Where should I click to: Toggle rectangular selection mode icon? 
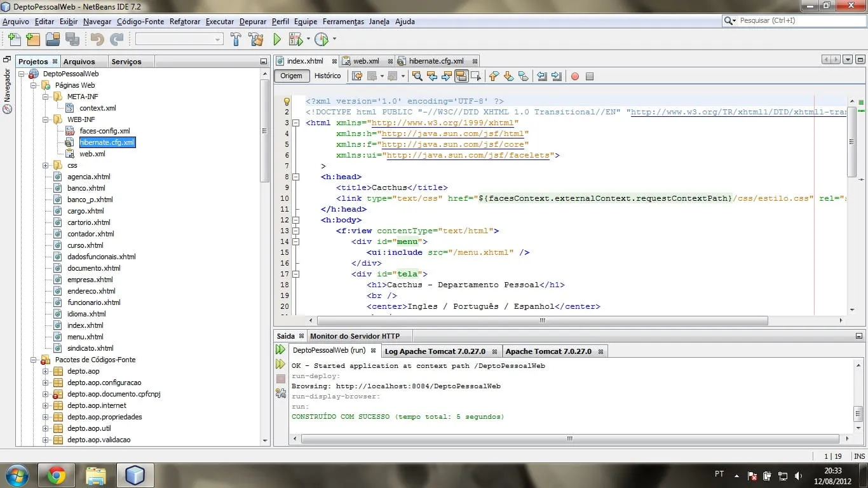[476, 76]
